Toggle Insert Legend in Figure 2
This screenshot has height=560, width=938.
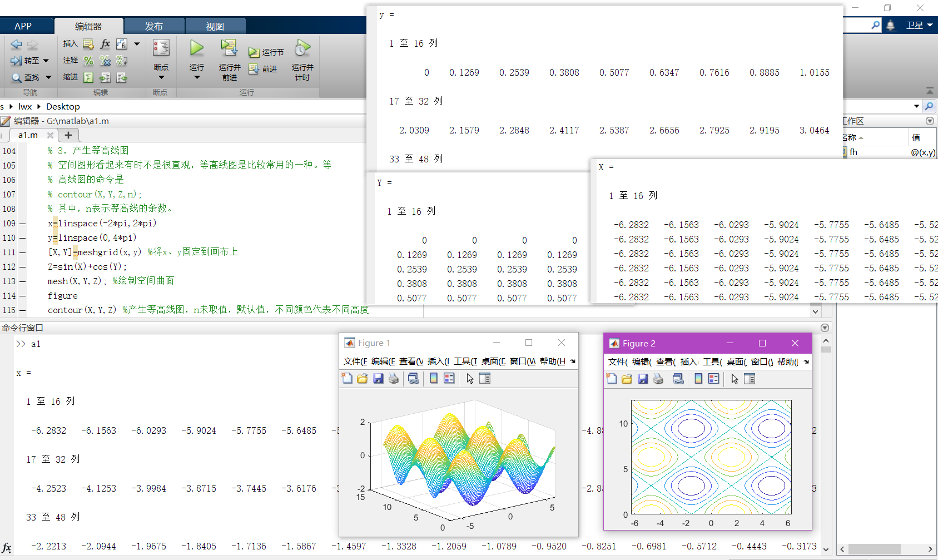click(713, 379)
